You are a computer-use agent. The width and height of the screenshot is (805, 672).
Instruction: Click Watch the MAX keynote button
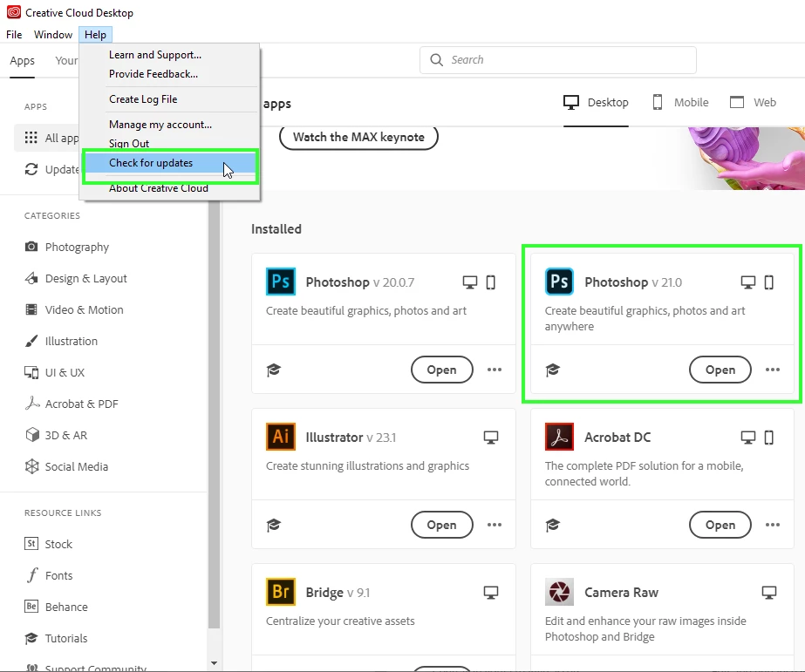click(358, 137)
